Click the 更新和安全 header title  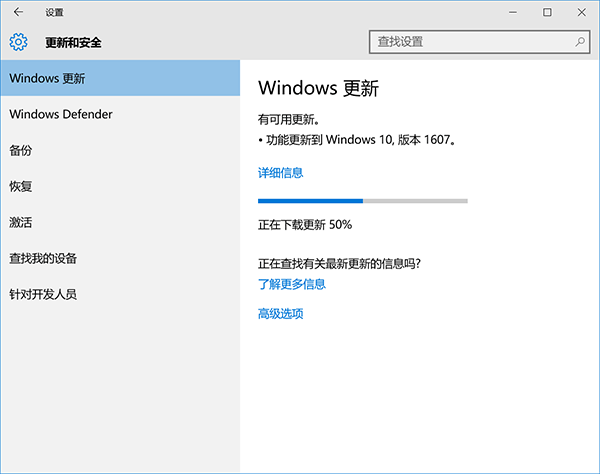(73, 42)
